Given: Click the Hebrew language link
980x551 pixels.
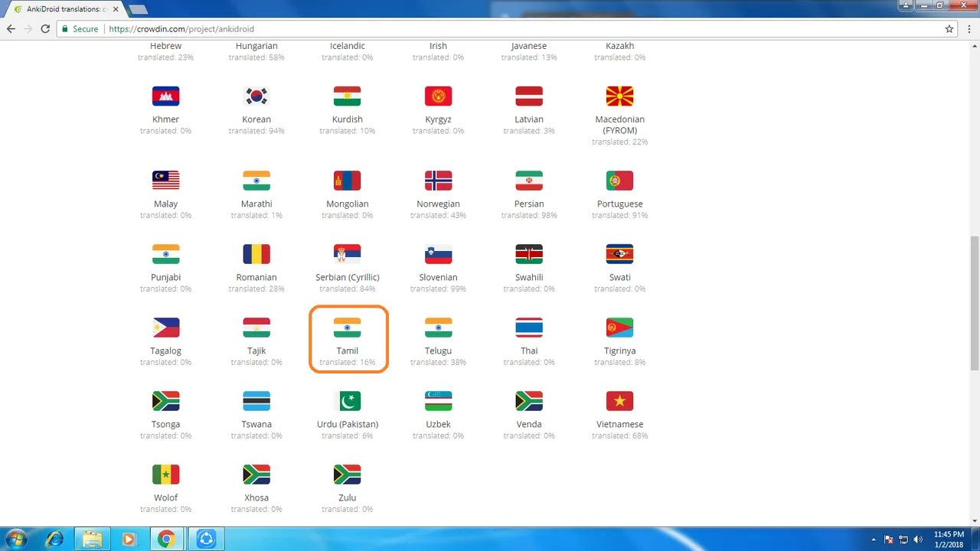Looking at the screenshot, I should pos(165,46).
